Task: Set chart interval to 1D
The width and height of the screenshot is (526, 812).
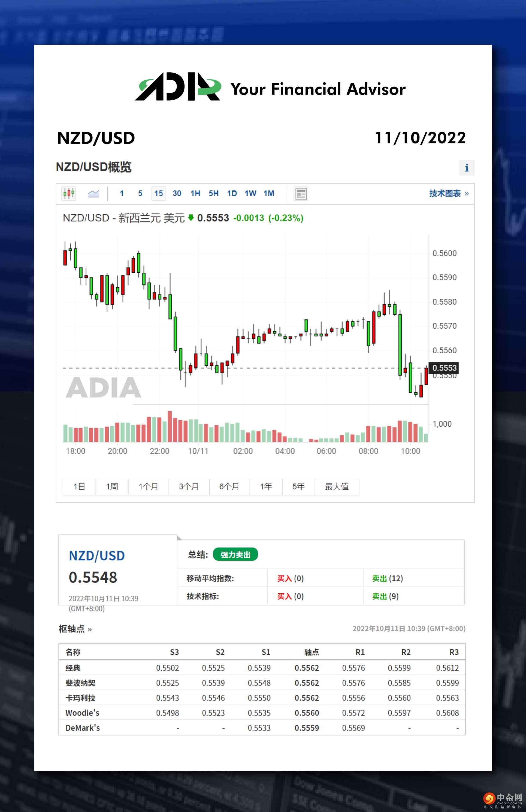Action: point(232,193)
